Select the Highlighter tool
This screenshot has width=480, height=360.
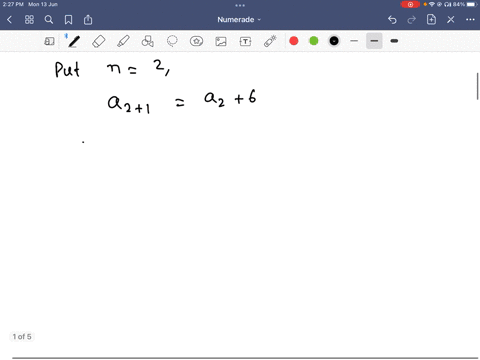(123, 41)
